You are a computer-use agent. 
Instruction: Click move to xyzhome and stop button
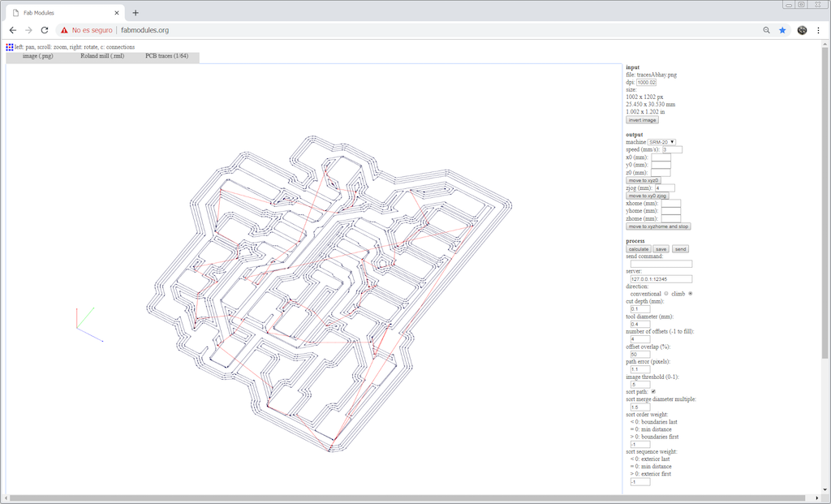point(658,226)
